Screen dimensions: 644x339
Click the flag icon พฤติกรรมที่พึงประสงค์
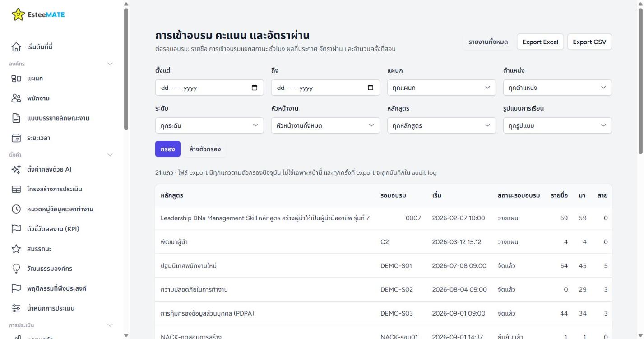point(16,288)
